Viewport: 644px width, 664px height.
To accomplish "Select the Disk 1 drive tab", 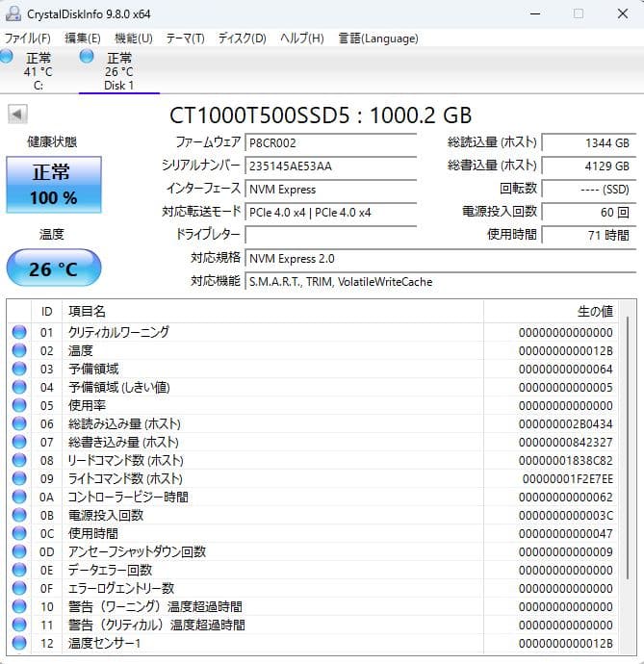I will point(119,70).
